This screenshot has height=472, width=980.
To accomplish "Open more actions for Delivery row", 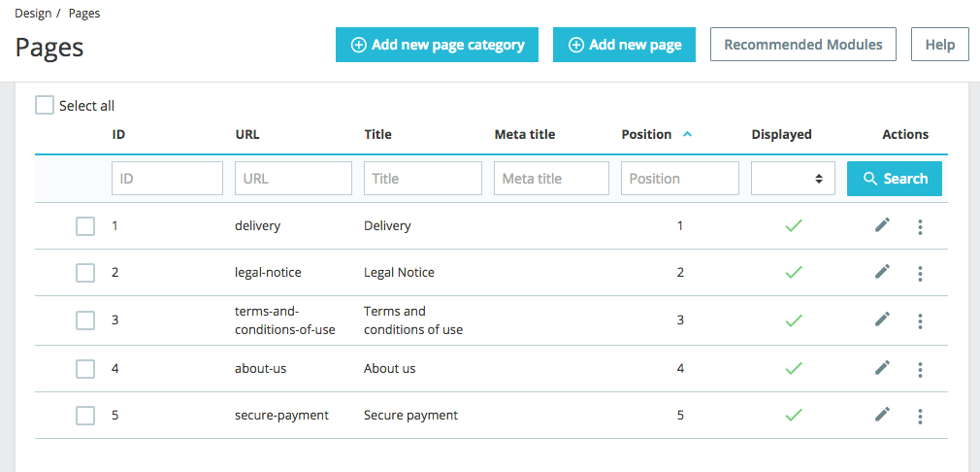I will 920,226.
